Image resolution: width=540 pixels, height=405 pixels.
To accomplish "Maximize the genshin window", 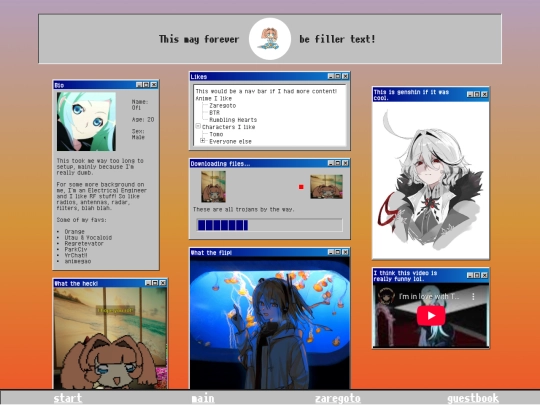I will coord(477,94).
